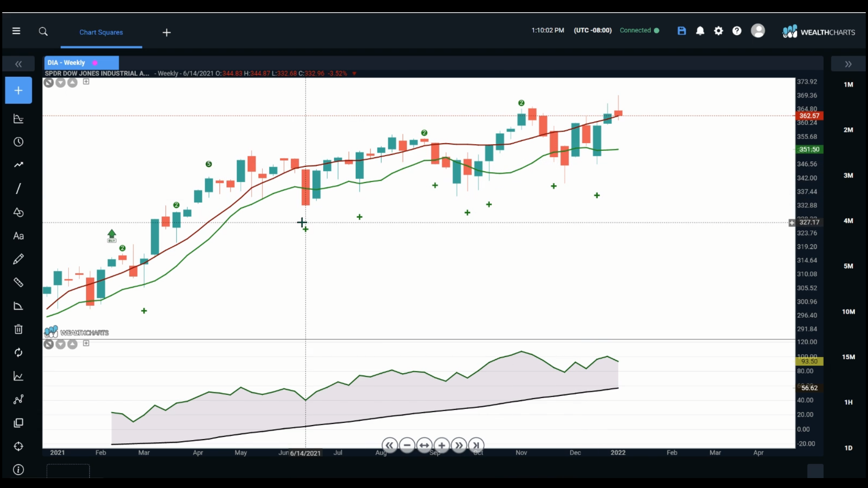Open the indicators chart icon
This screenshot has width=868, height=488.
[19, 118]
